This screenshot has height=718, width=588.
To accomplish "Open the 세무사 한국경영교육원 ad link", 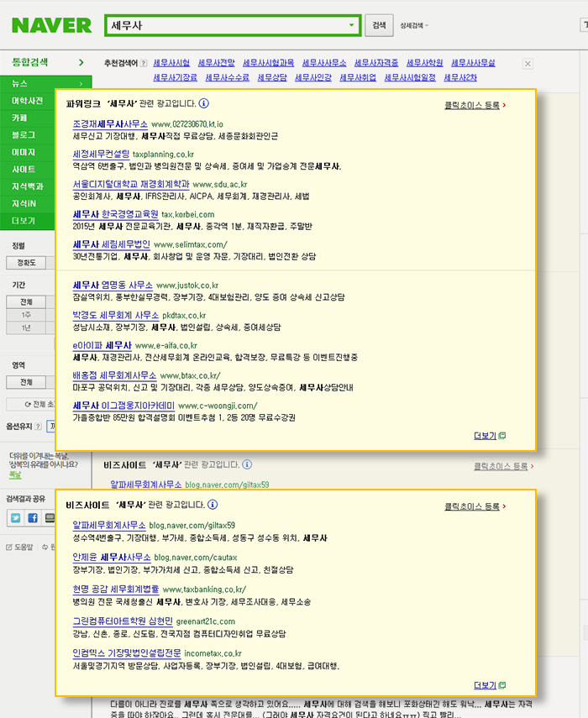I will [115, 214].
